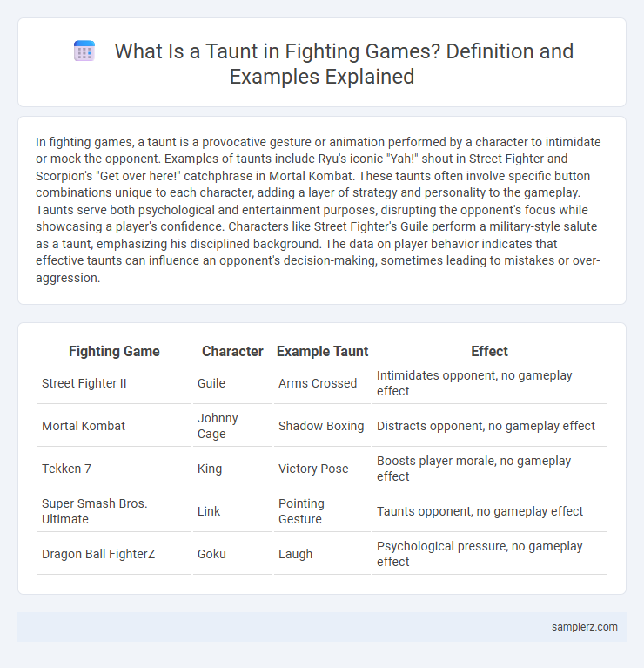Click the 'Effect' column header
644x668 pixels.
pyautogui.click(x=489, y=351)
